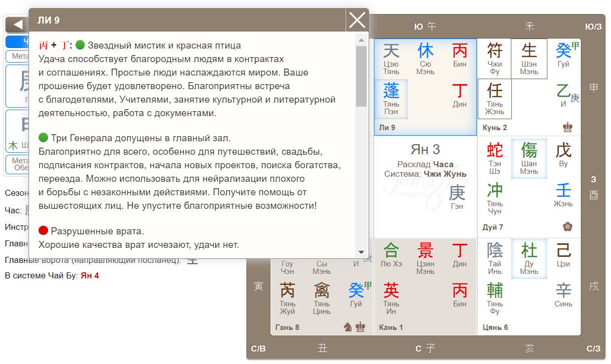Image resolution: width=611 pixels, height=364 pixels.
Task: Click the Шэн Мэнь gate symbol
Action: [529, 58]
